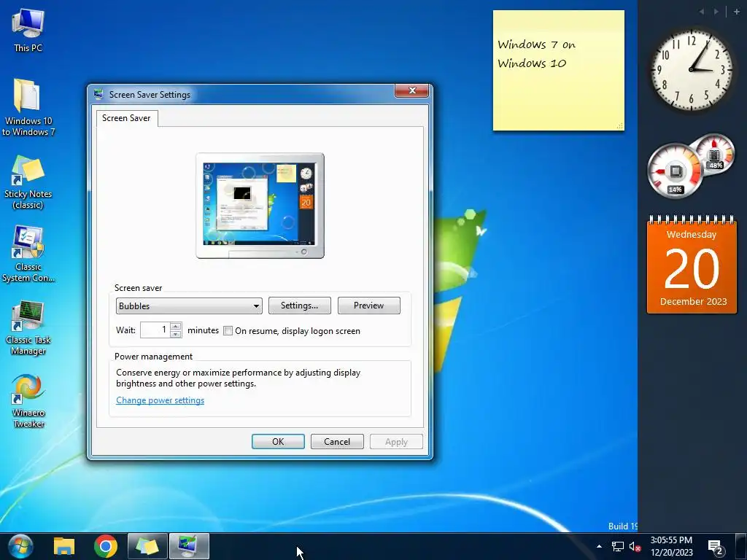This screenshot has height=560, width=747.
Task: Select the Winaero Tweaker shortcut
Action: coord(28,401)
